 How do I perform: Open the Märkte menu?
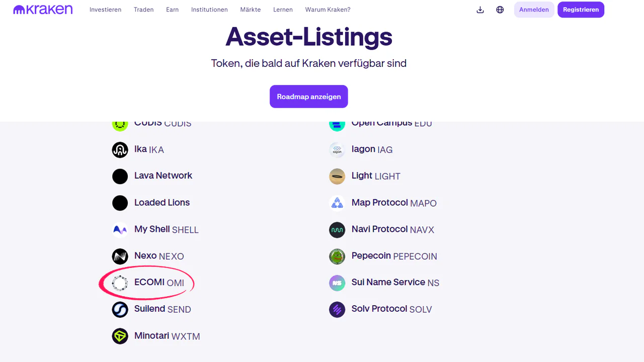[250, 10]
